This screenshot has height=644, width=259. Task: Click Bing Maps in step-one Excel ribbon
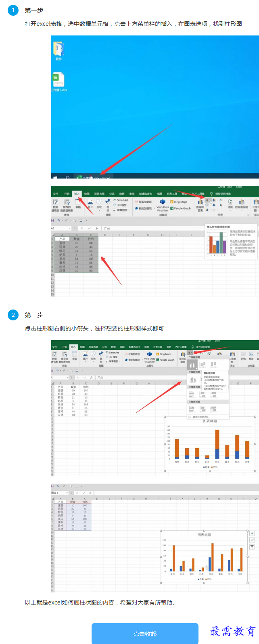[x=179, y=202]
